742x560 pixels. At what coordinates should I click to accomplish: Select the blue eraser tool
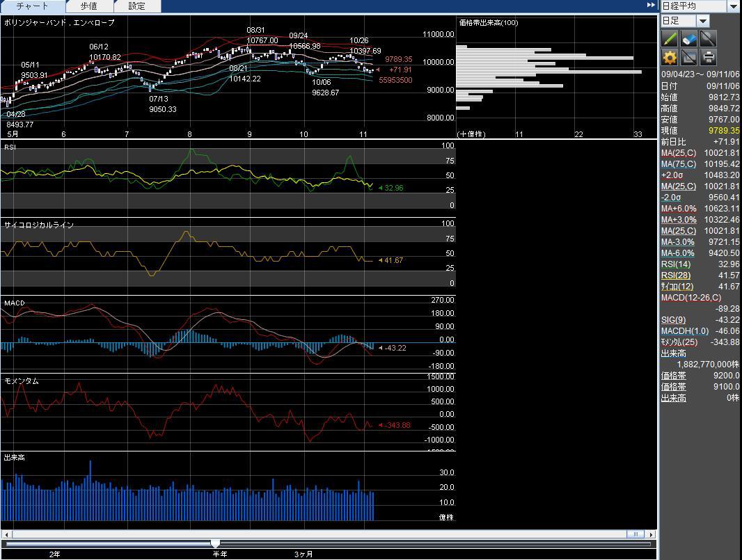689,38
